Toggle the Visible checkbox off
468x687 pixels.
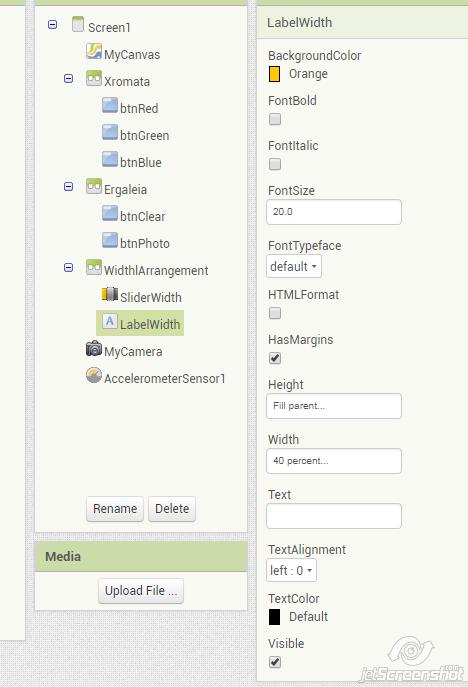pyautogui.click(x=275, y=662)
